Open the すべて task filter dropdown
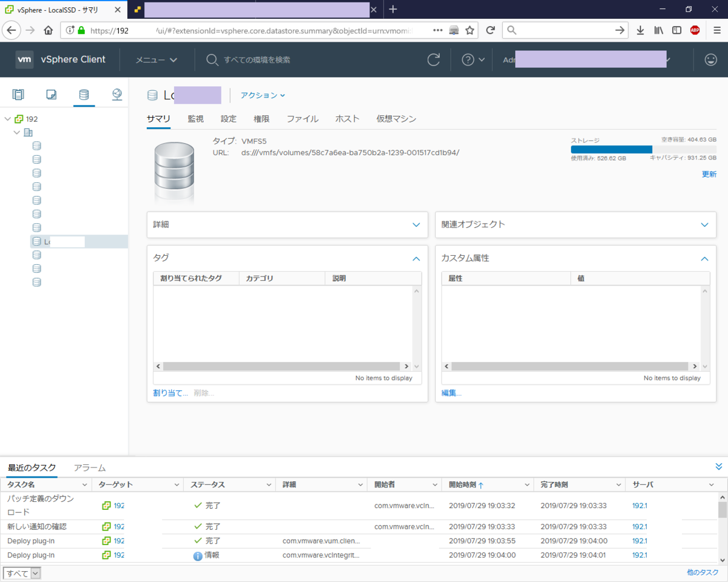728x582 pixels. point(22,573)
